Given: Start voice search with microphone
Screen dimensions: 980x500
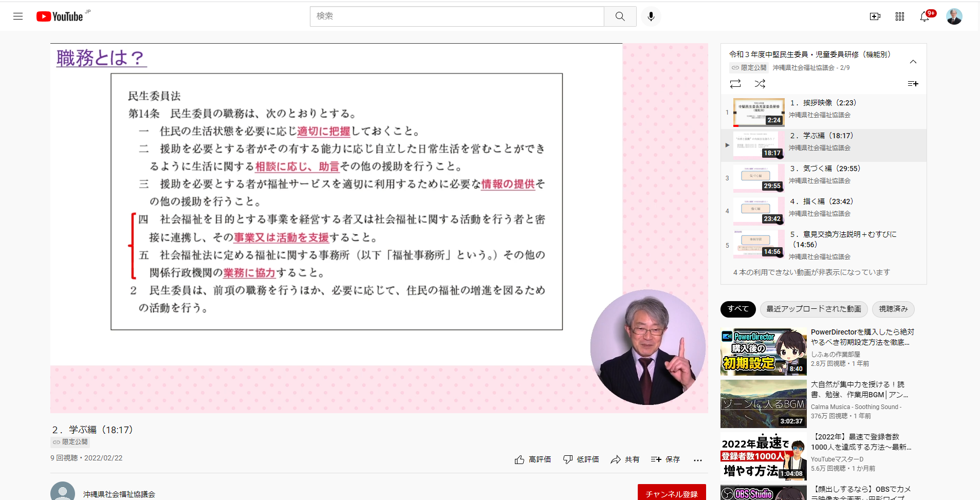Looking at the screenshot, I should (x=651, y=16).
